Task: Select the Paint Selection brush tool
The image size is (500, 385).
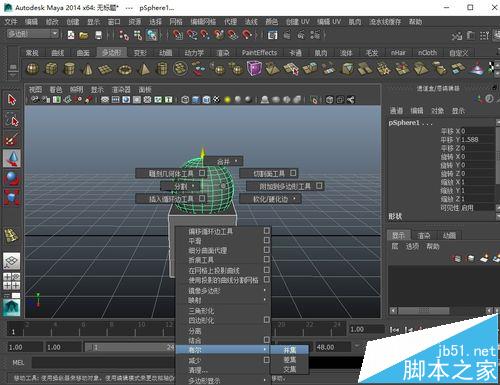Action: click(x=12, y=139)
